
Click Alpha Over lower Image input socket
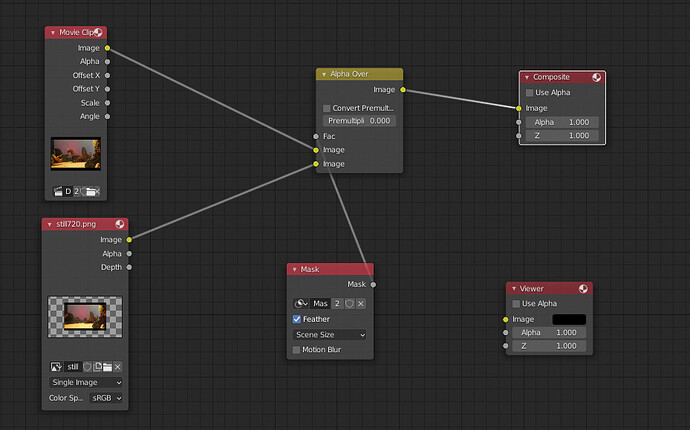pos(316,164)
